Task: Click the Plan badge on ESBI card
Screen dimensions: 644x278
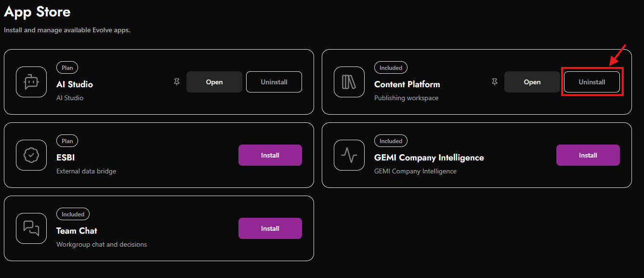Action: point(67,141)
